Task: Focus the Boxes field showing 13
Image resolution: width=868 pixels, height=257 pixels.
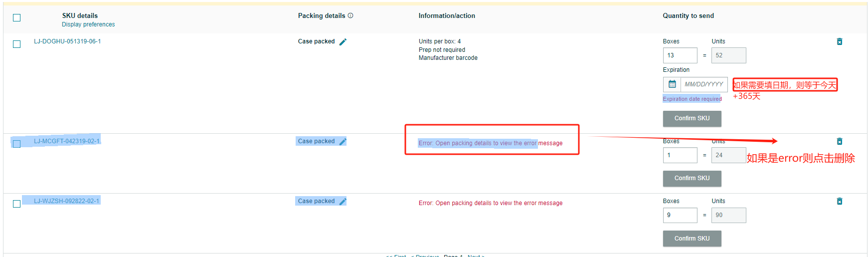Action: coord(680,55)
